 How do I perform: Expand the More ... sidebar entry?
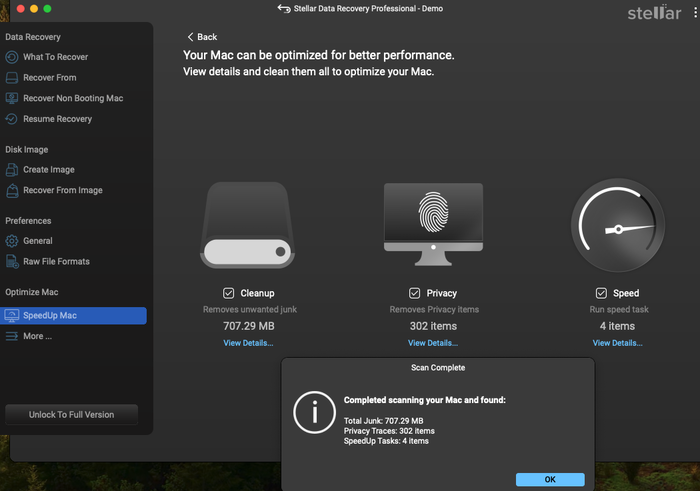point(38,336)
